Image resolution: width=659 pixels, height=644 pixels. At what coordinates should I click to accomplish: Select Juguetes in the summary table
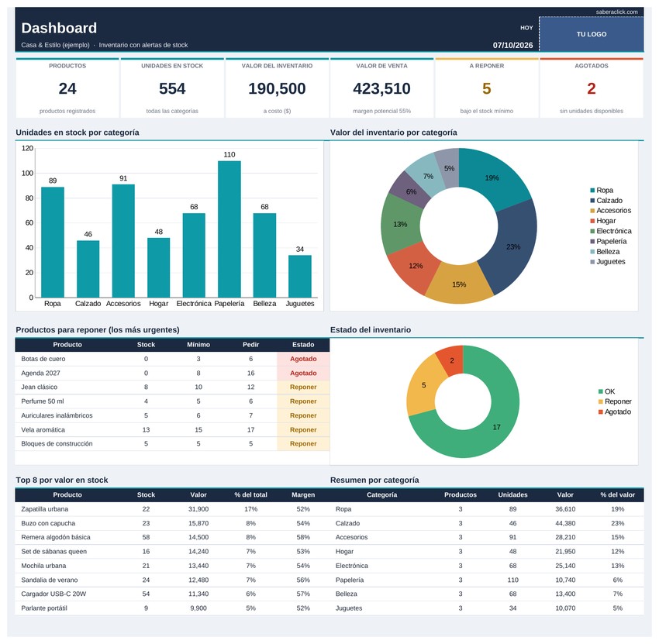[x=348, y=608]
